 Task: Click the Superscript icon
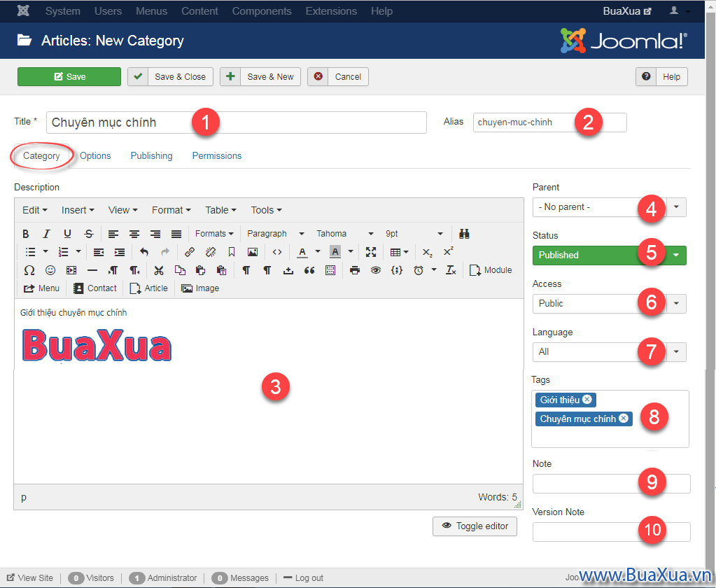click(x=448, y=251)
